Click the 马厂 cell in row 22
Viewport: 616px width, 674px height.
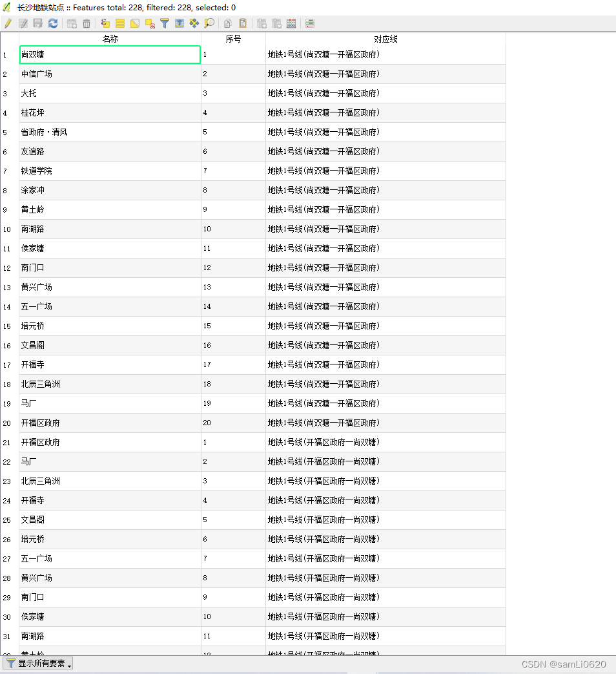point(110,461)
